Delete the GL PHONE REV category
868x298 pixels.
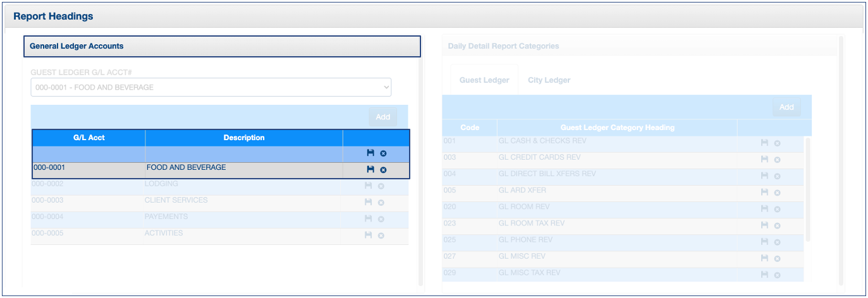777,242
